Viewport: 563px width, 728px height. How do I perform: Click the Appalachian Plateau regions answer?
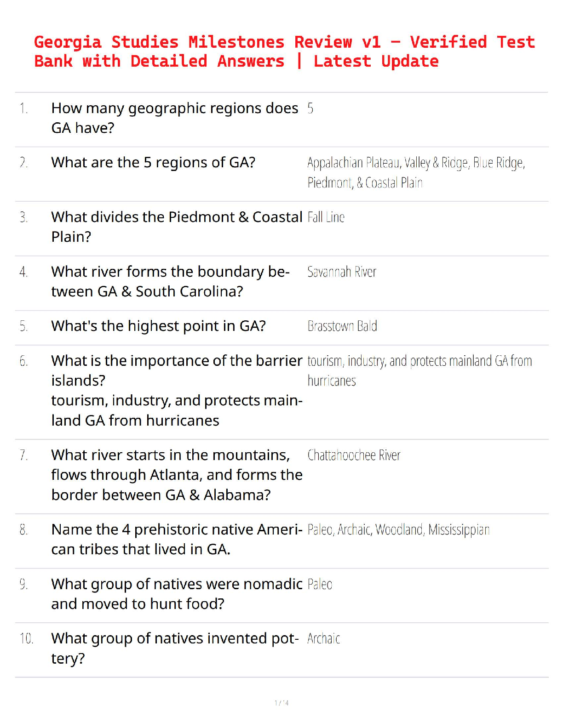[416, 172]
